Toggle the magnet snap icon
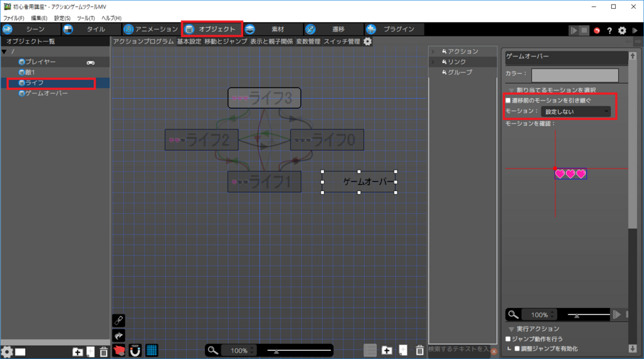The height and width of the screenshot is (359, 644). 135,350
